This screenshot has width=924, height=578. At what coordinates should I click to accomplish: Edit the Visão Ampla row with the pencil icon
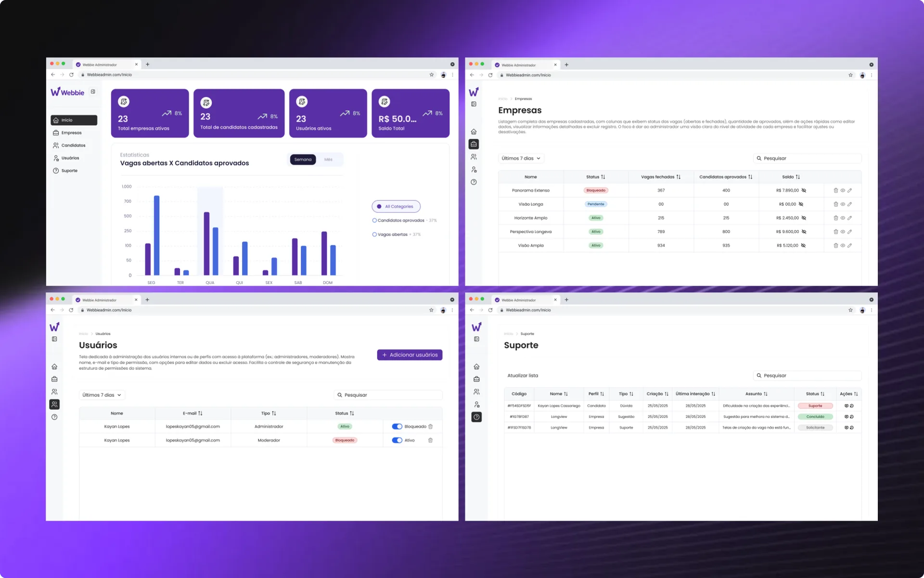850,246
